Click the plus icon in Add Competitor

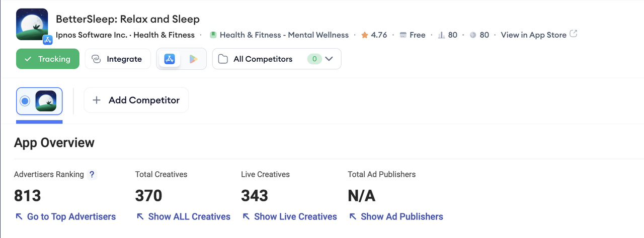pos(97,100)
